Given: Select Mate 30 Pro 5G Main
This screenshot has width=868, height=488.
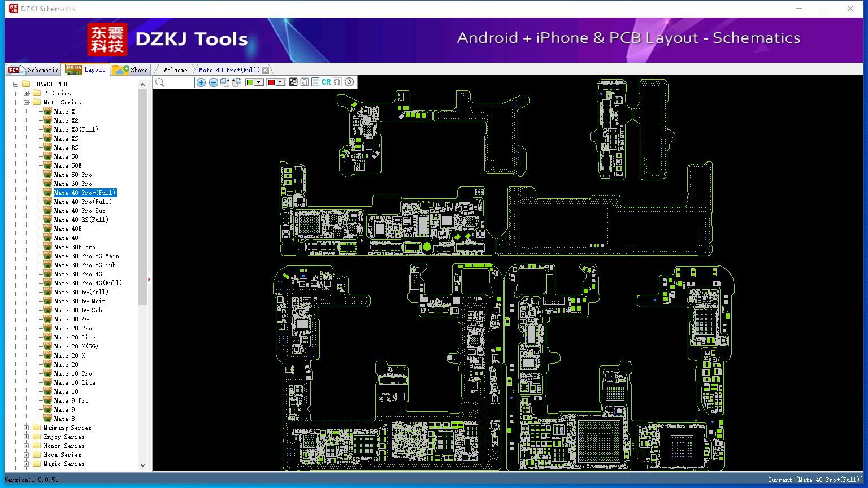Looking at the screenshot, I should pyautogui.click(x=86, y=256).
